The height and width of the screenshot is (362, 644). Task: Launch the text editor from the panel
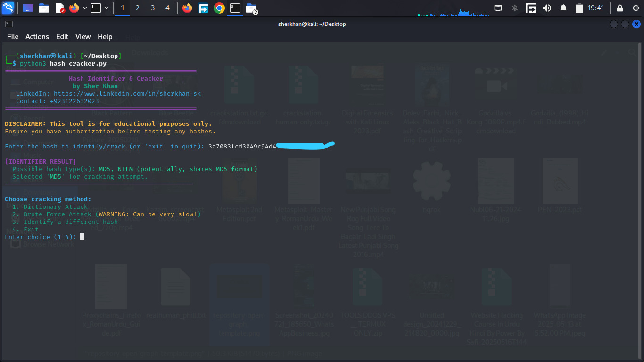click(59, 8)
